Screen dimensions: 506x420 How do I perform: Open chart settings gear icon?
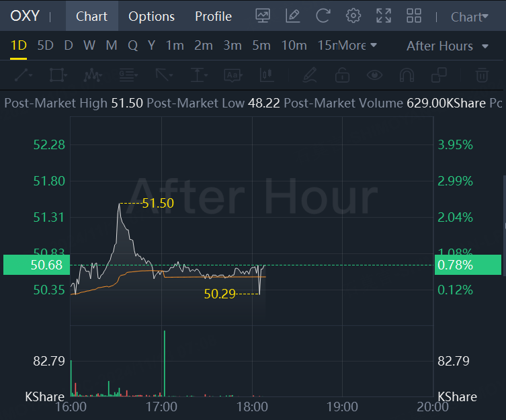353,15
